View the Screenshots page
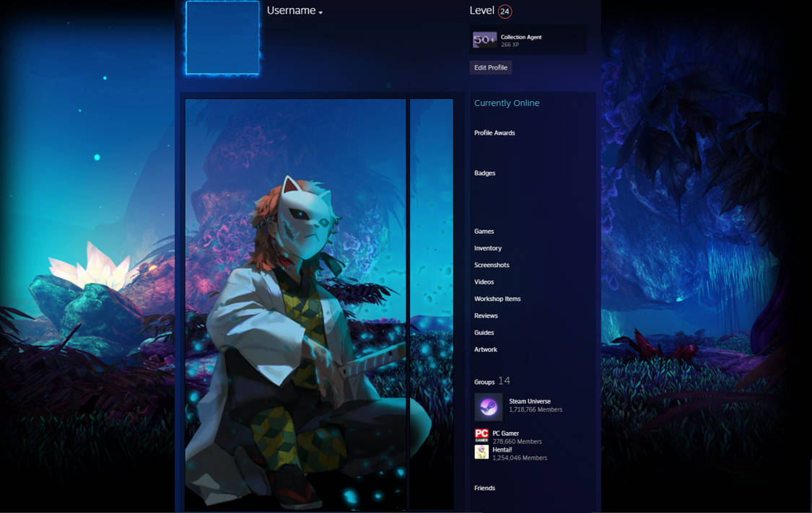Viewport: 812px width, 513px height. 492,265
